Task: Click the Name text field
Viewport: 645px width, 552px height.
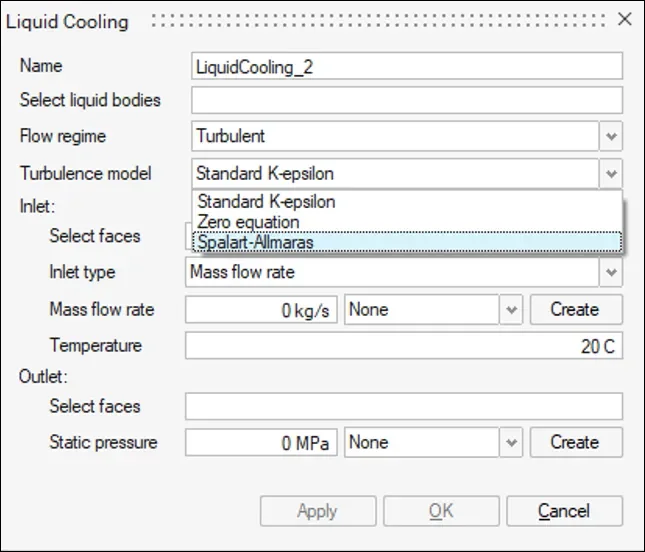Action: (x=406, y=66)
